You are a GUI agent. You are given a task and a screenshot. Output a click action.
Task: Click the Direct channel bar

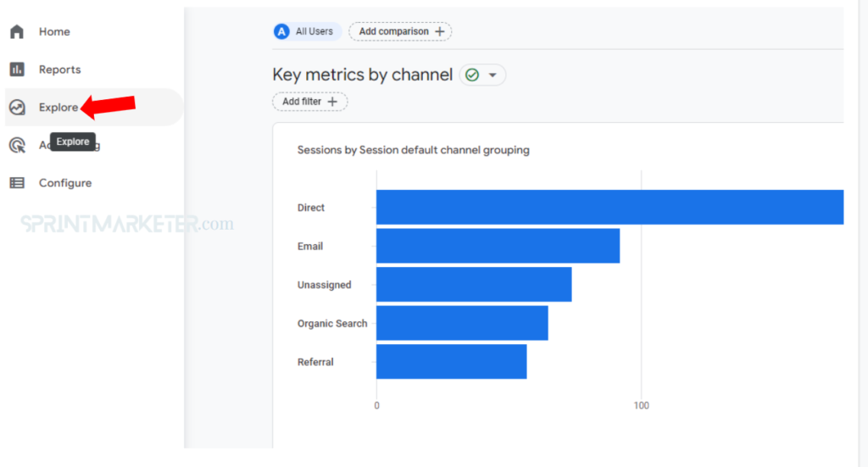point(609,208)
